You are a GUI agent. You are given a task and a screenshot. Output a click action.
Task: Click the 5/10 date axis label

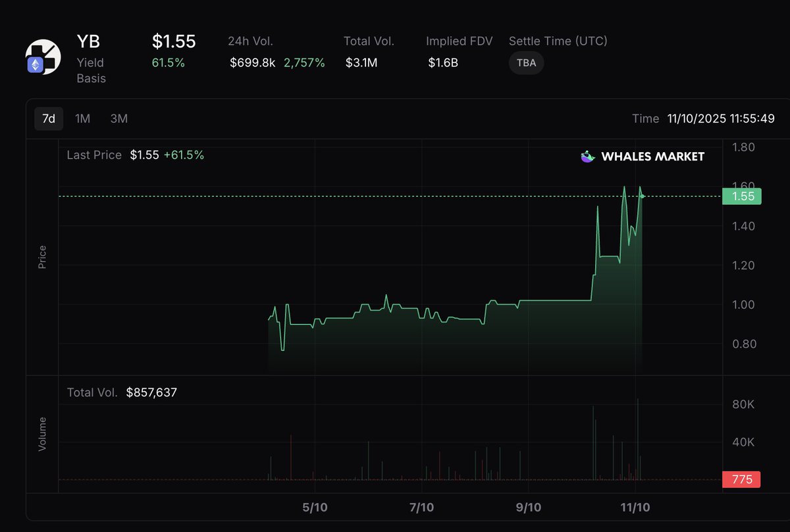coord(315,508)
